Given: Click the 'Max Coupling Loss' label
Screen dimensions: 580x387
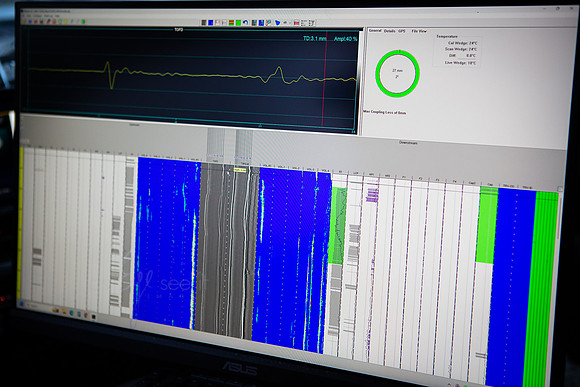Looking at the screenshot, I should pos(385,112).
